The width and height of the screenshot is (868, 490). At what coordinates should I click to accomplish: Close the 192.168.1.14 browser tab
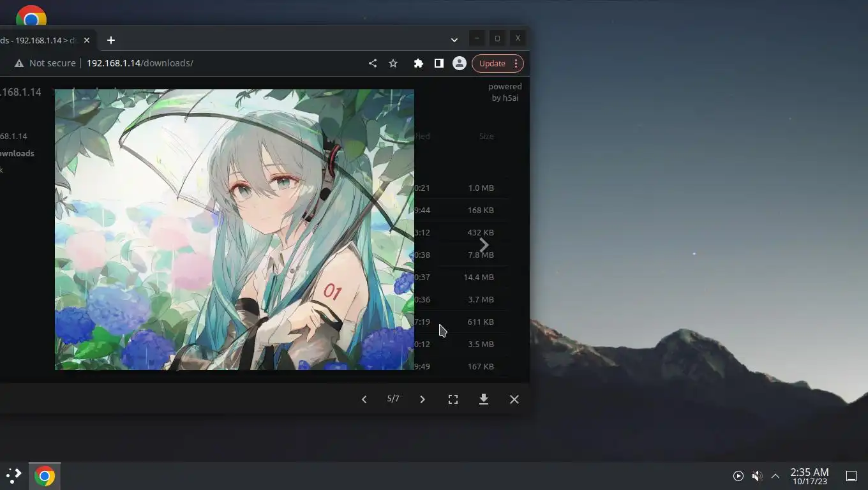point(87,40)
